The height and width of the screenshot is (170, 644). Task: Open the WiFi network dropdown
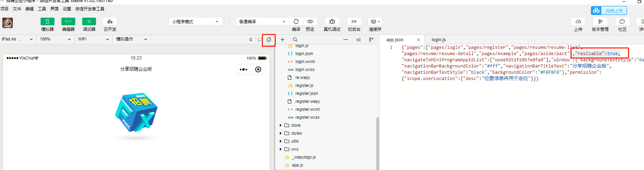click(x=94, y=39)
